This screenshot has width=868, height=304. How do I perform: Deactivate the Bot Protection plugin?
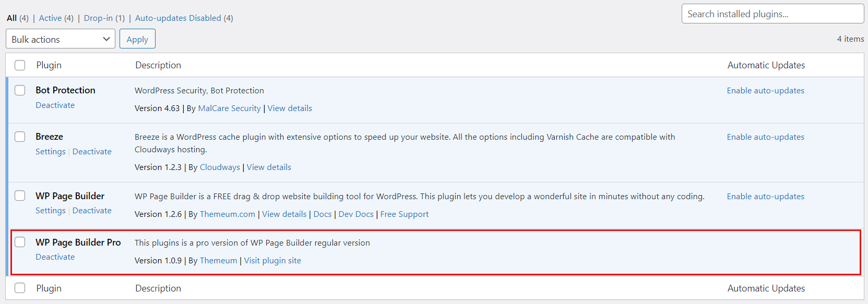tap(55, 105)
